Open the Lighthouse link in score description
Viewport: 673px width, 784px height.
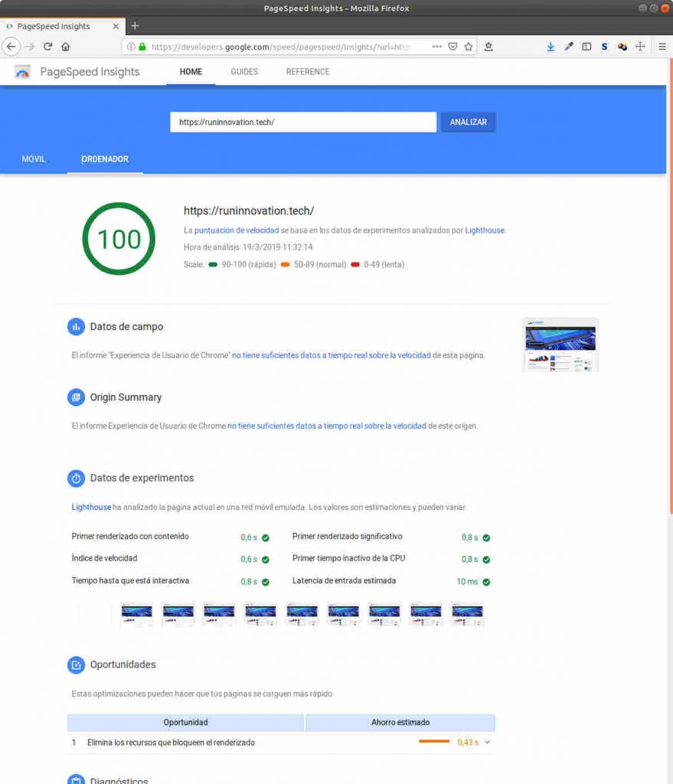click(x=485, y=230)
